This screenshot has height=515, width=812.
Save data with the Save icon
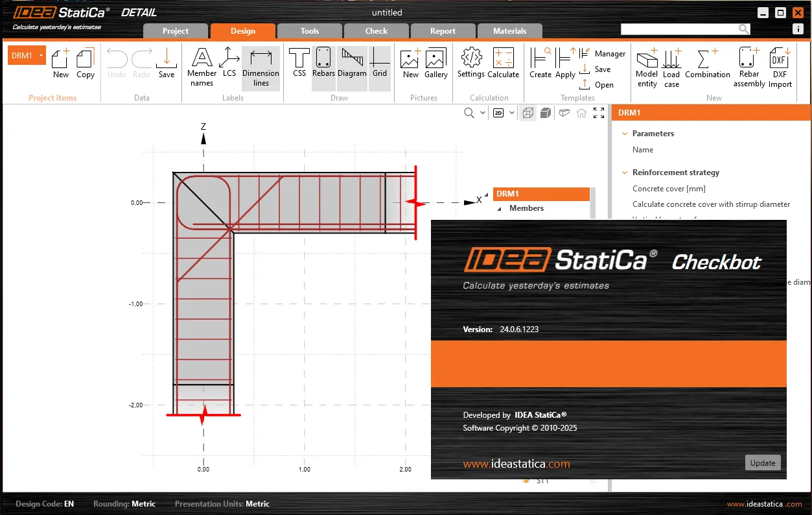[167, 64]
